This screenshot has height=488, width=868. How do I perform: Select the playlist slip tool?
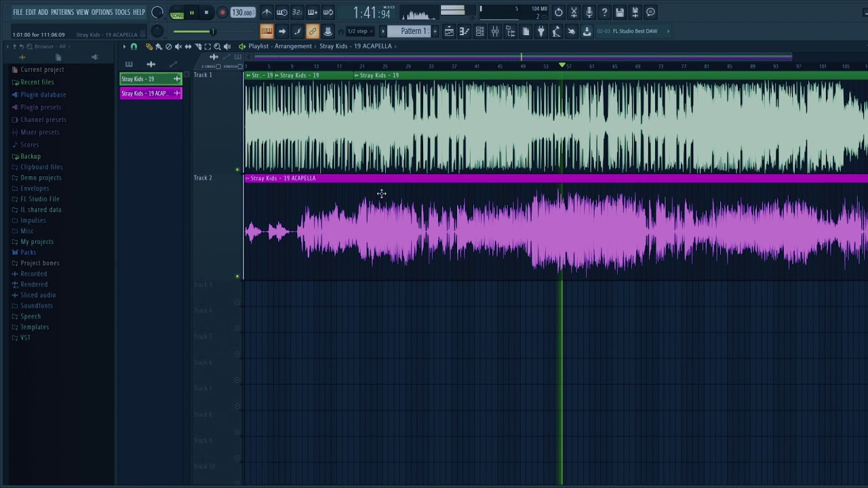(188, 47)
